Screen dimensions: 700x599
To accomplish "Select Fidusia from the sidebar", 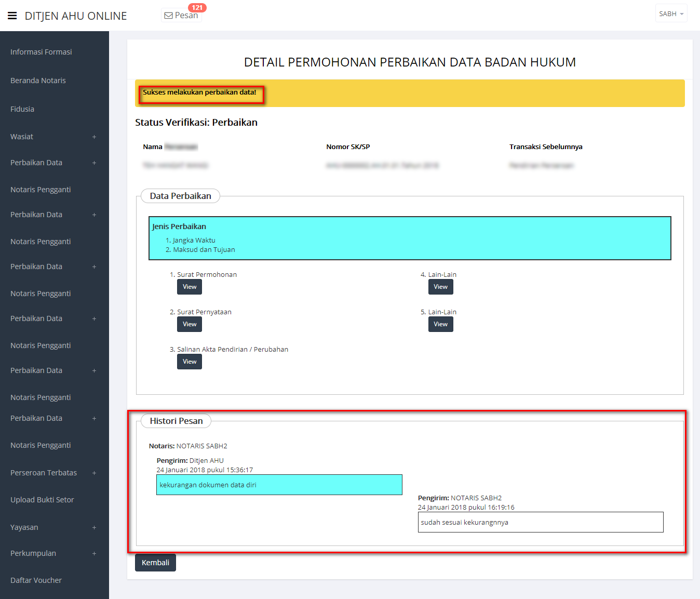I will coord(22,109).
